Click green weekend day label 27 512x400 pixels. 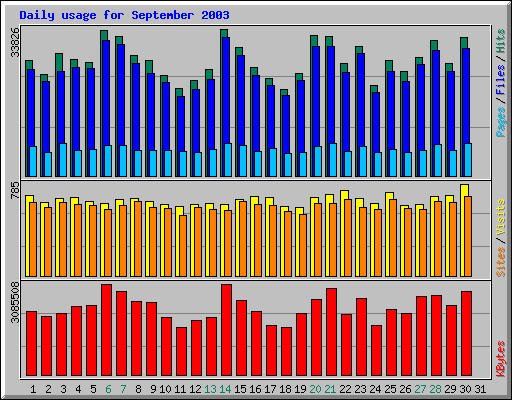pos(420,389)
